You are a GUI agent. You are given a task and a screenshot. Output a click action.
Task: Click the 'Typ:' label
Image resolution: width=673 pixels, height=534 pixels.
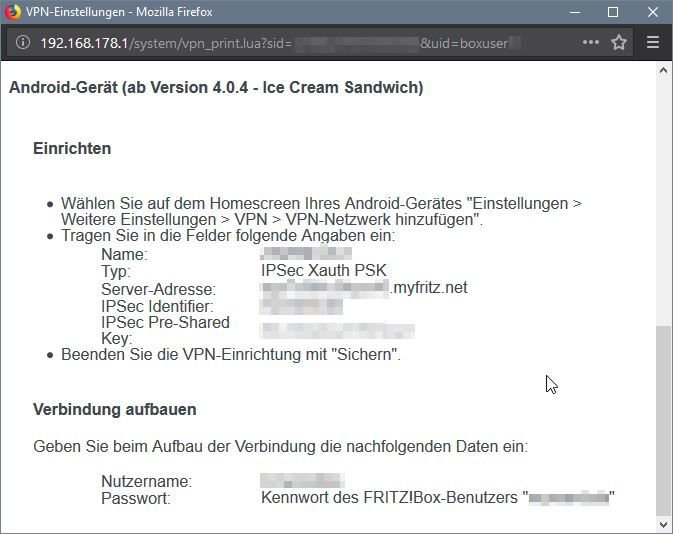pos(115,272)
